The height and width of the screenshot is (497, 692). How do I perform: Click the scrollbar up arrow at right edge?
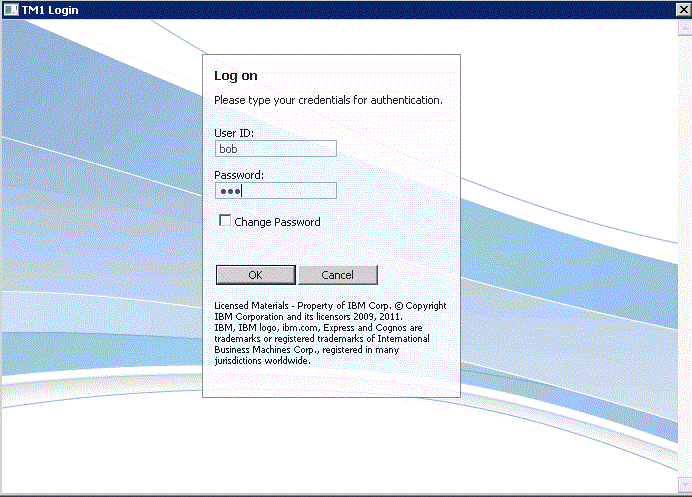coord(684,27)
